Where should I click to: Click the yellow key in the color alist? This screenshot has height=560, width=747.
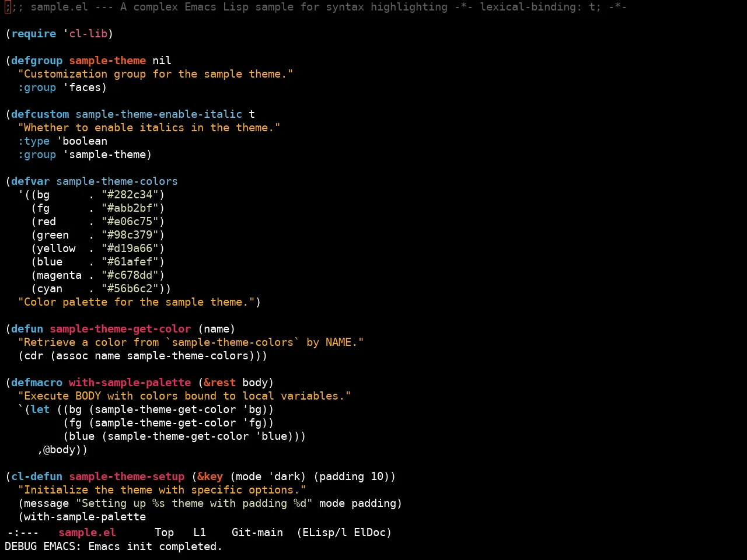click(x=56, y=249)
